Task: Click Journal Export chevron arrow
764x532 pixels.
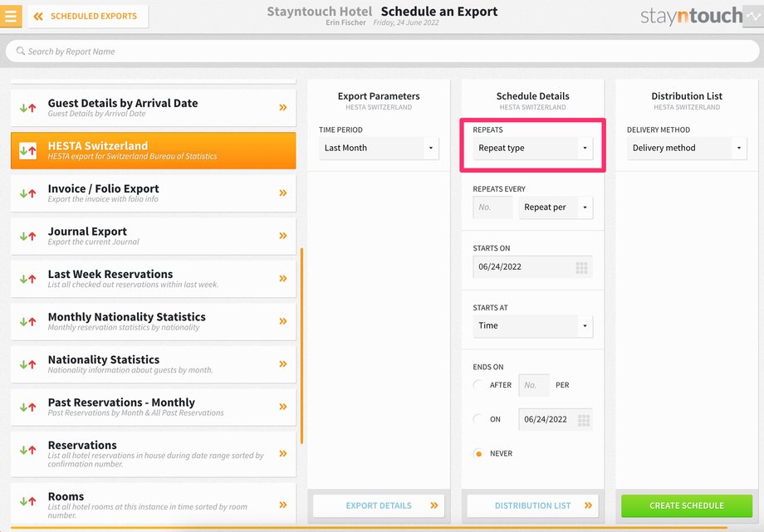Action: click(x=283, y=236)
